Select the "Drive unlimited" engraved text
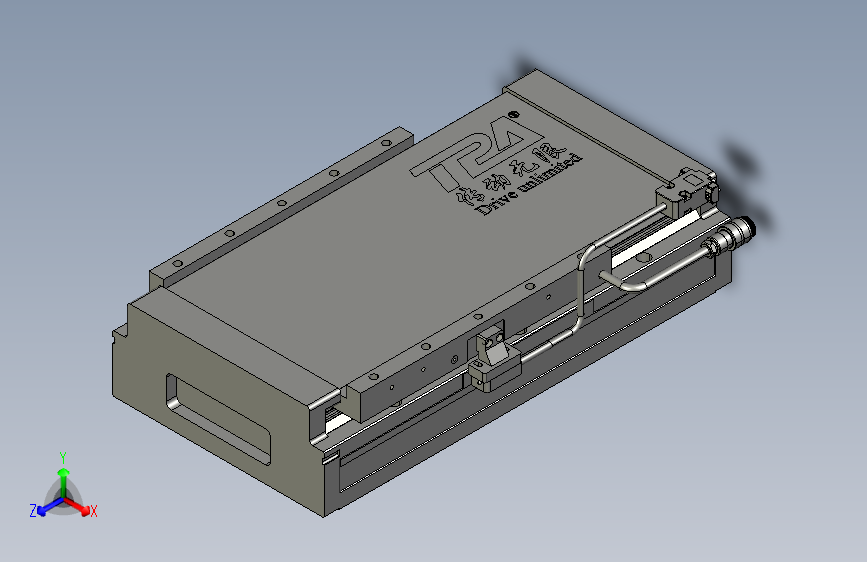The width and height of the screenshot is (867, 562). coord(530,185)
